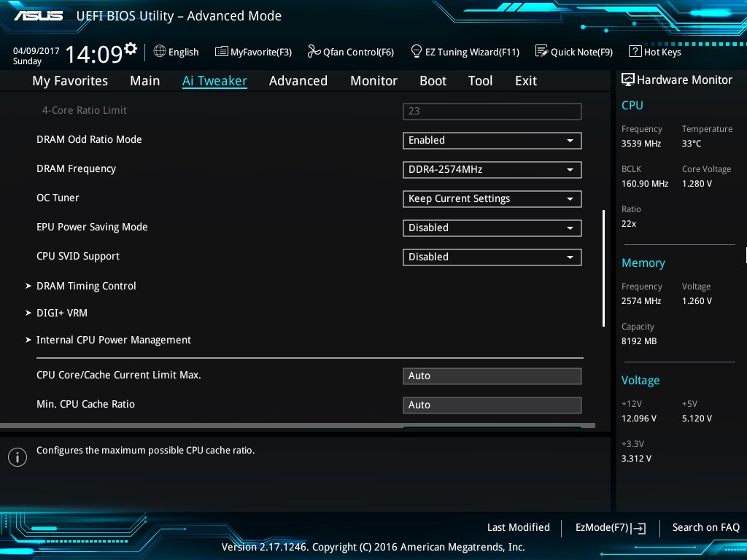
Task: Click the English language button
Action: [x=176, y=52]
